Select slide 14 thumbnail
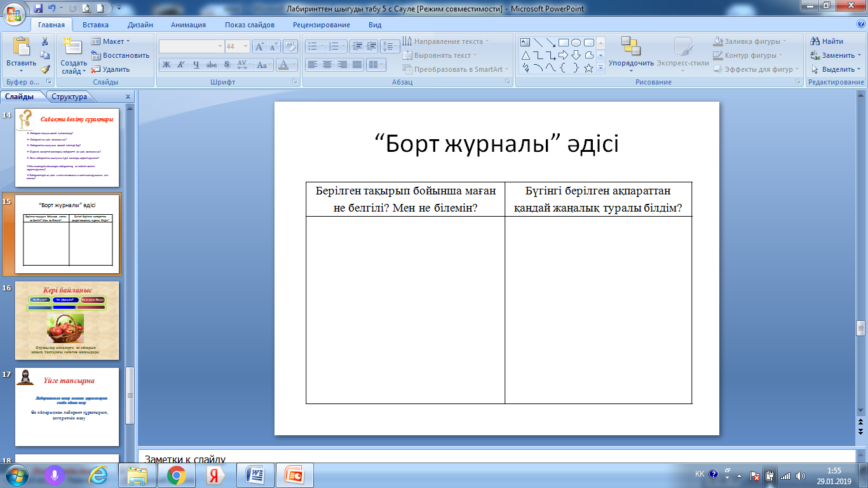 point(67,148)
